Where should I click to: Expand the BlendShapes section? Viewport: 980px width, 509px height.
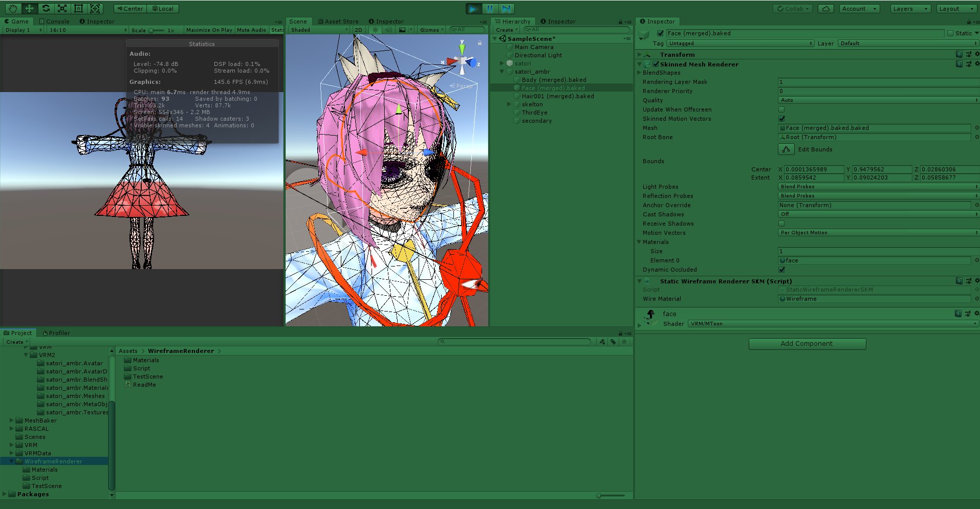point(639,73)
